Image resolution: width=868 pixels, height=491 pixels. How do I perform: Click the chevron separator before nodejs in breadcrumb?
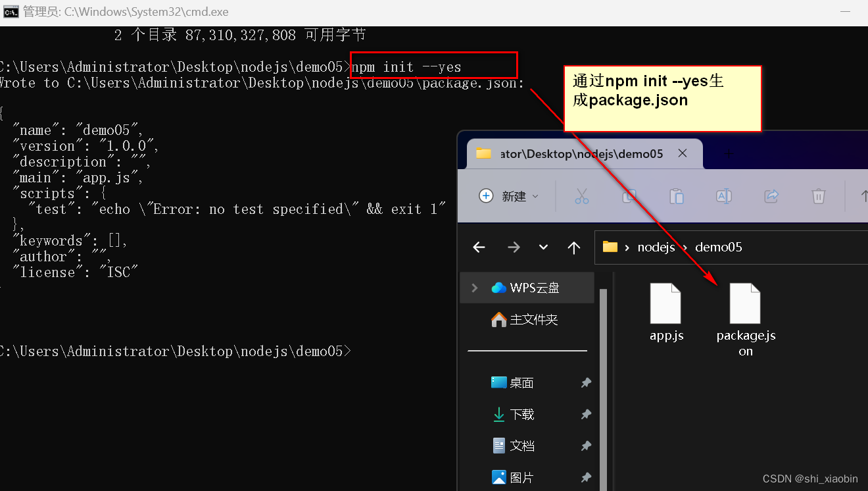627,247
